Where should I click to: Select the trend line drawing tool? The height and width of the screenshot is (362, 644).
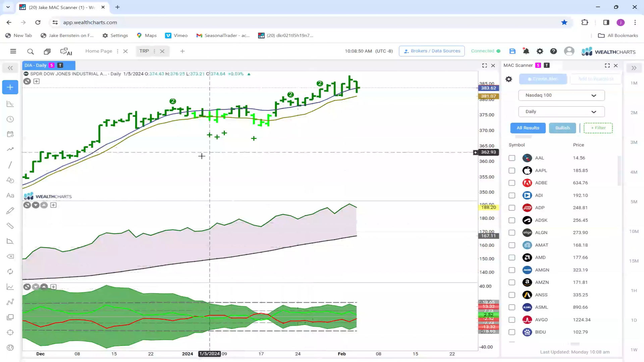tap(10, 165)
